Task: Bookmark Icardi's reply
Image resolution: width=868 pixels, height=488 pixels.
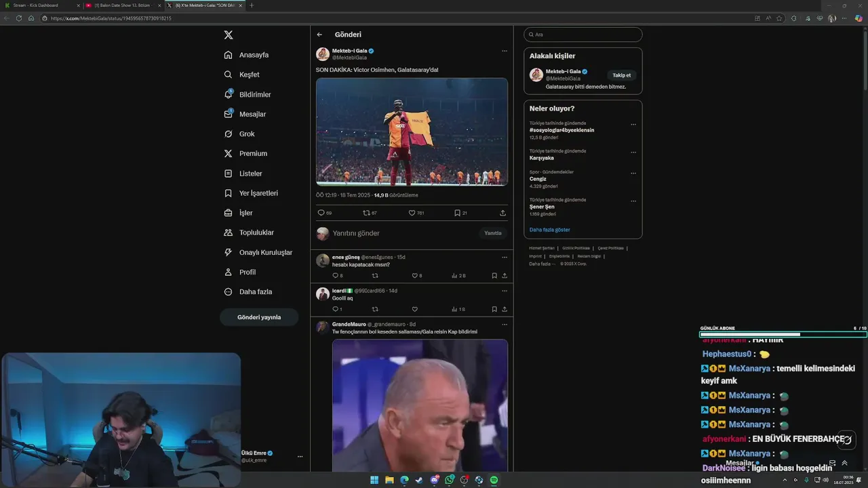Action: pos(494,309)
